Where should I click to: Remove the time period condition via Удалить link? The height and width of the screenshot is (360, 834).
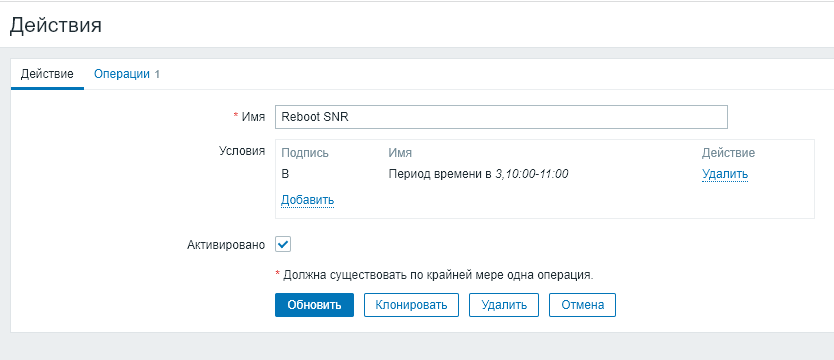click(725, 174)
